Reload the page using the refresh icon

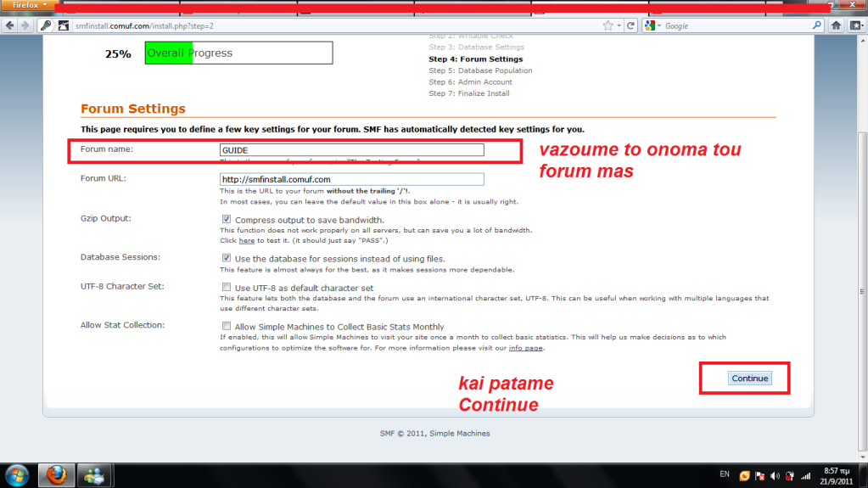630,25
